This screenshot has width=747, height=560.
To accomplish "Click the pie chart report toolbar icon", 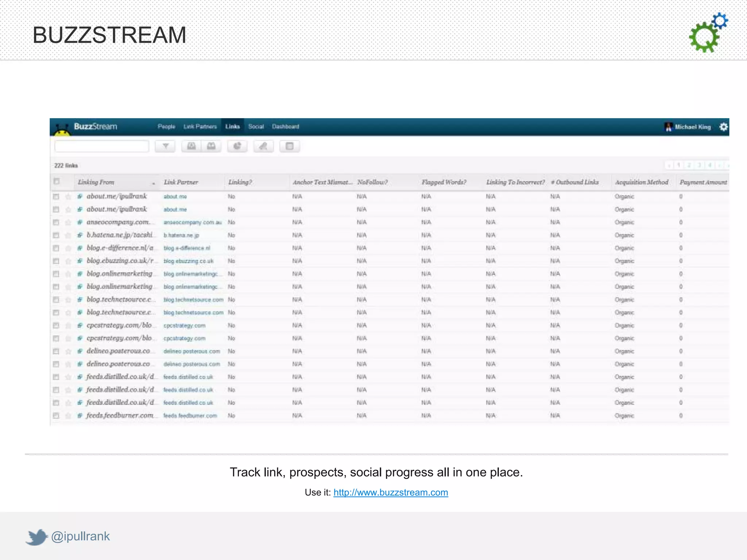I will 237,146.
